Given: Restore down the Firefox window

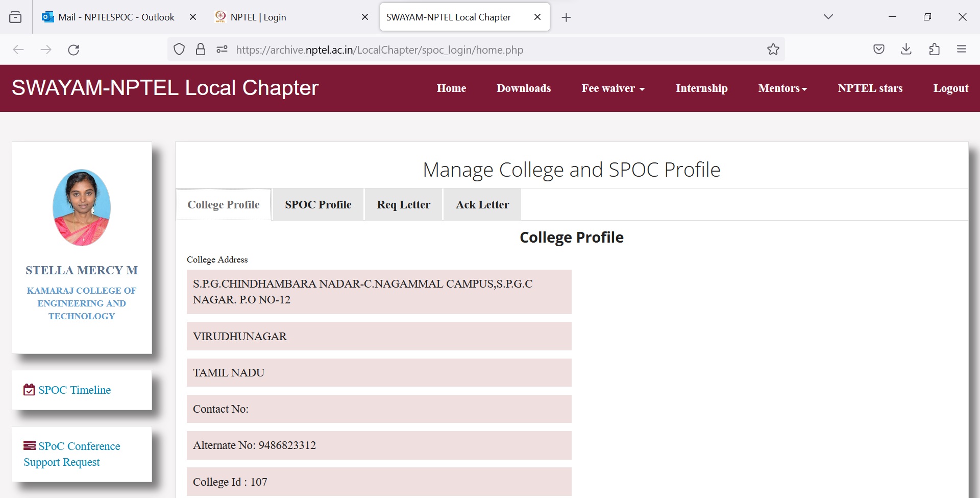Looking at the screenshot, I should point(927,17).
